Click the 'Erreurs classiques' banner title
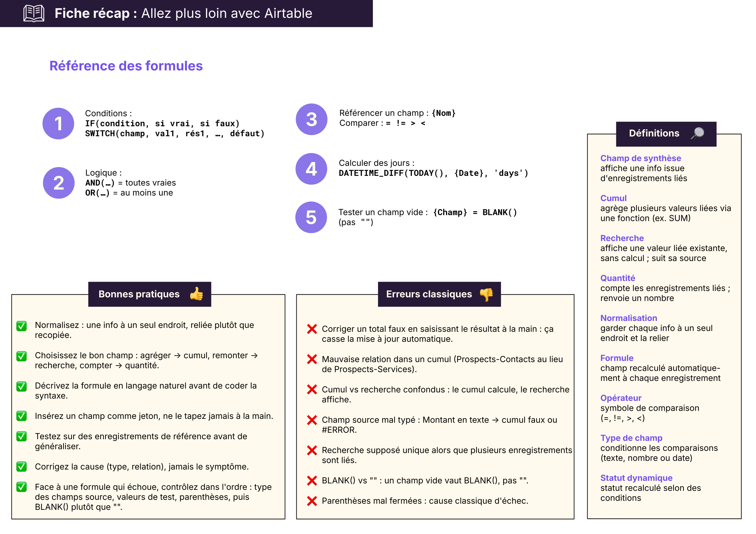Image resolution: width=756 pixels, height=534 pixels. [x=429, y=294]
